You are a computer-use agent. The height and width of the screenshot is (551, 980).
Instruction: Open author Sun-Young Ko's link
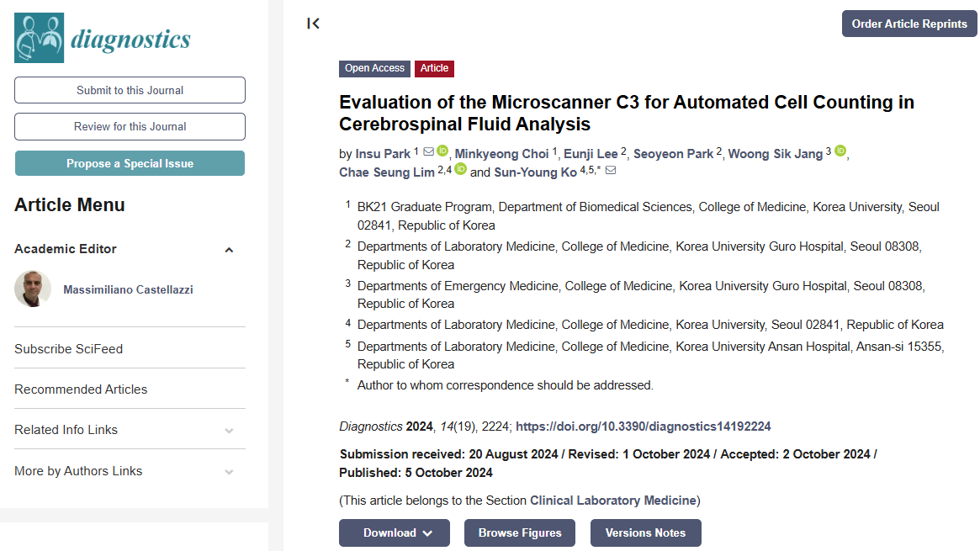536,172
